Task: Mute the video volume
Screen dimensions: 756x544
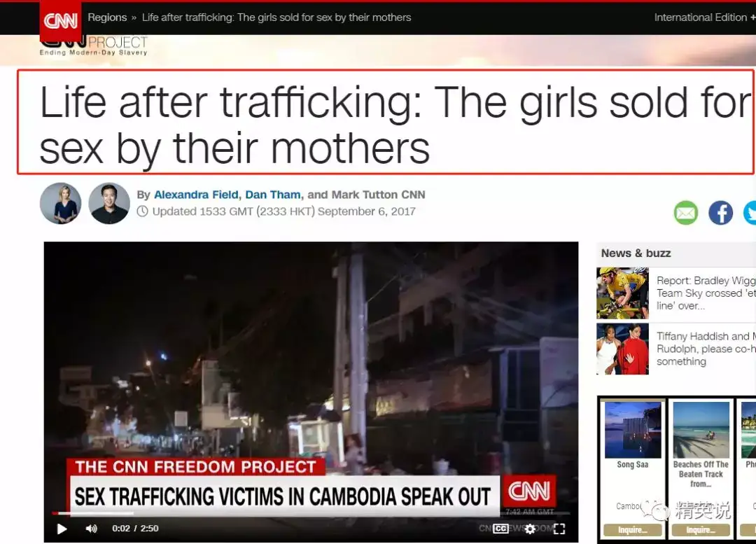Action: click(x=91, y=529)
